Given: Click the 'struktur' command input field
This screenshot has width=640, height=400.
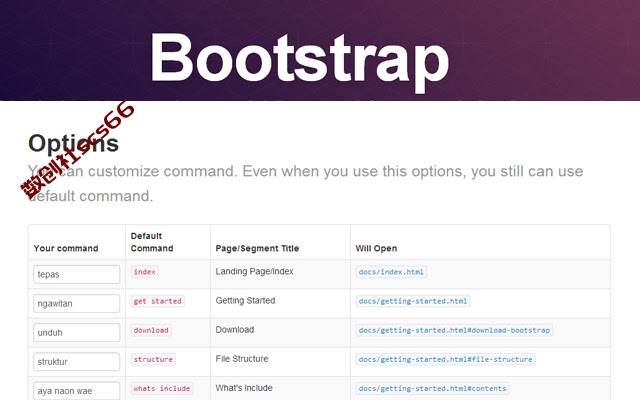Looking at the screenshot, I should click(77, 362).
